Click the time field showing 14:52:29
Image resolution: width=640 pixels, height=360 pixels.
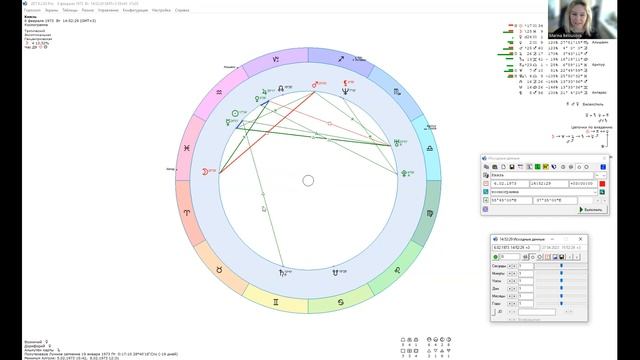click(x=549, y=184)
